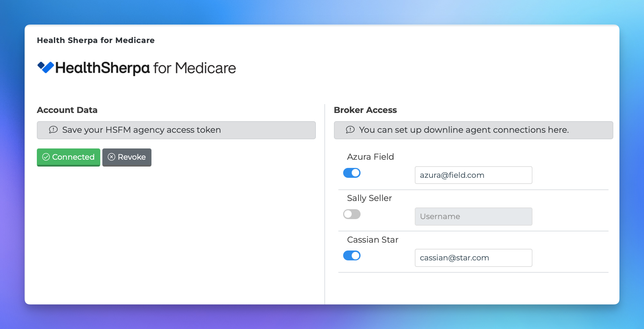The height and width of the screenshot is (329, 644).
Task: Enable the Sally Seller access toggle
Action: pos(352,214)
